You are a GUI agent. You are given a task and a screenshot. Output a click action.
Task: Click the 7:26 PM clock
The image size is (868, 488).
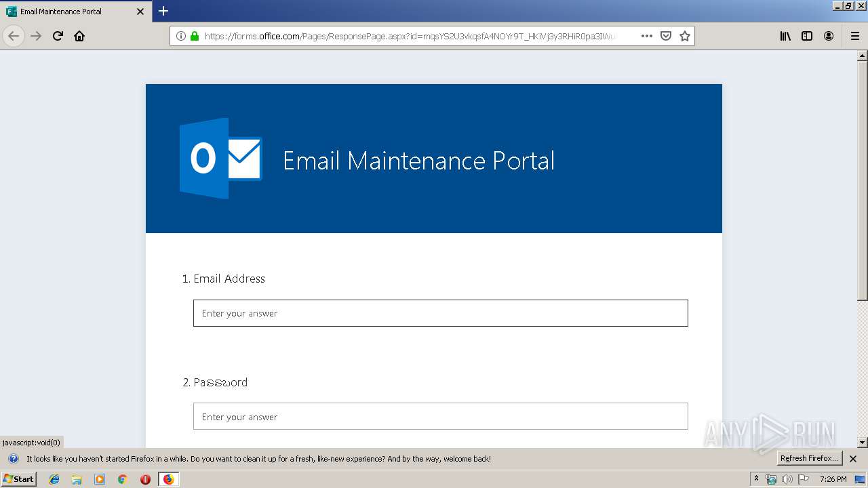[833, 479]
